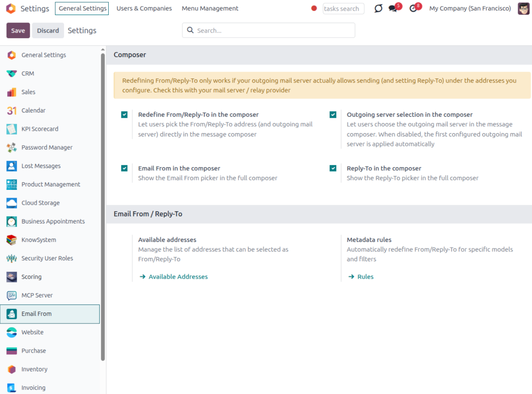Viewport: 532px width, 394px height.
Task: Uncheck Redefine From/Reply-To in the composer
Action: [x=124, y=115]
